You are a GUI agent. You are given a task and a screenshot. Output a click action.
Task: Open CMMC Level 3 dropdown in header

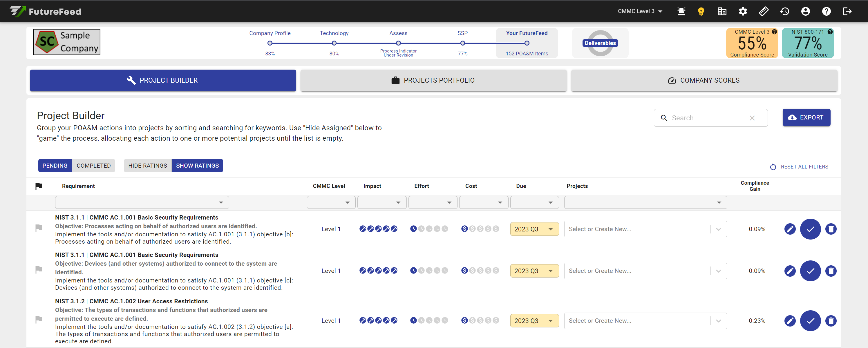[x=640, y=11]
